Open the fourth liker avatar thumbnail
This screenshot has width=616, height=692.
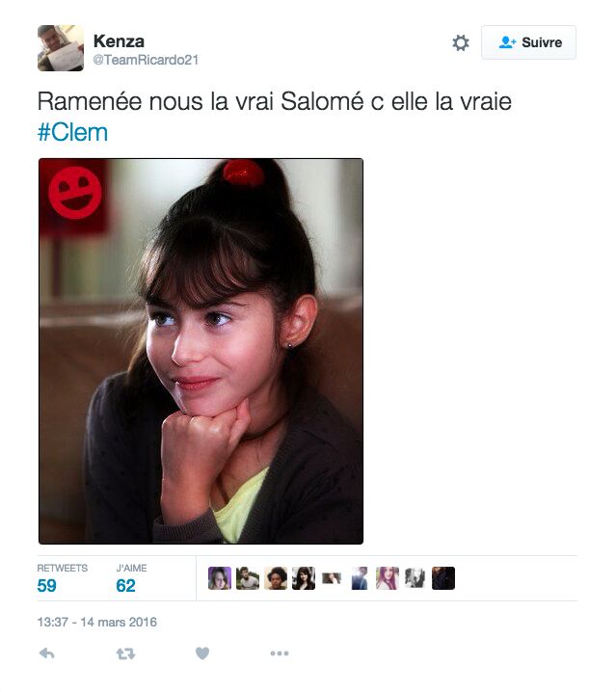(x=304, y=578)
